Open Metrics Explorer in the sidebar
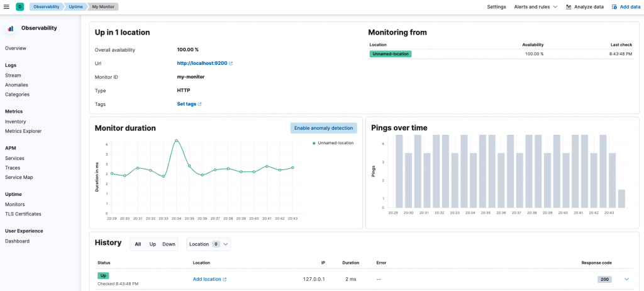This screenshot has width=644, height=291. (x=23, y=131)
